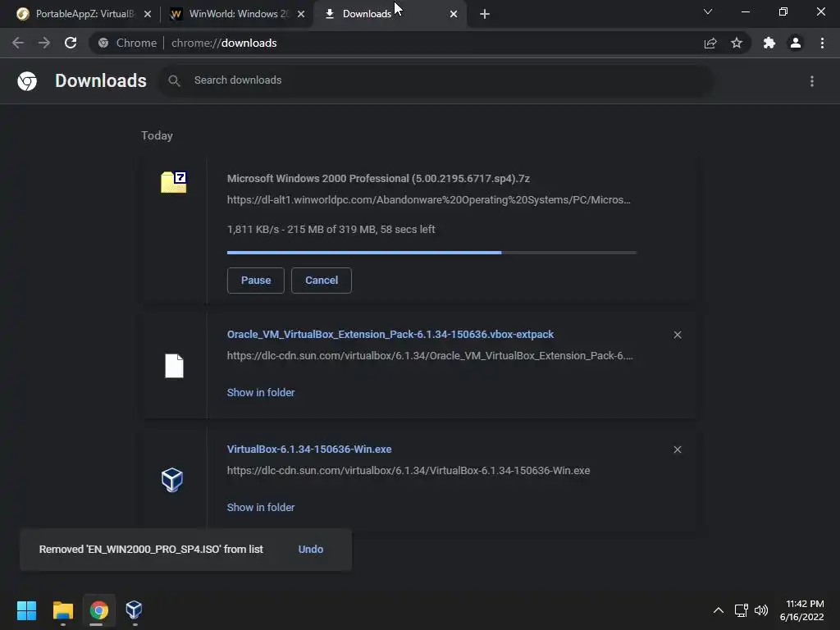
Task: Open the volume tray icon
Action: (x=761, y=610)
